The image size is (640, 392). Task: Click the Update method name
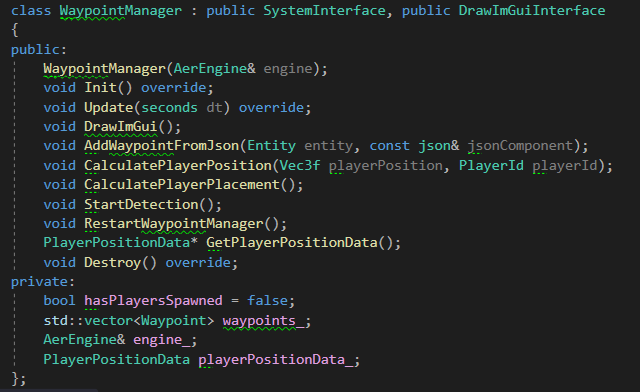(x=108, y=107)
